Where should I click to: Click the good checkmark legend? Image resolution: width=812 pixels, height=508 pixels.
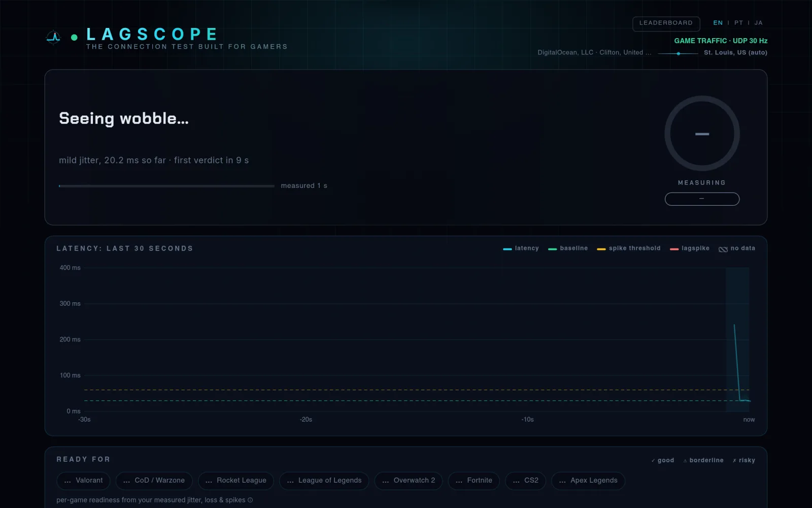click(663, 460)
